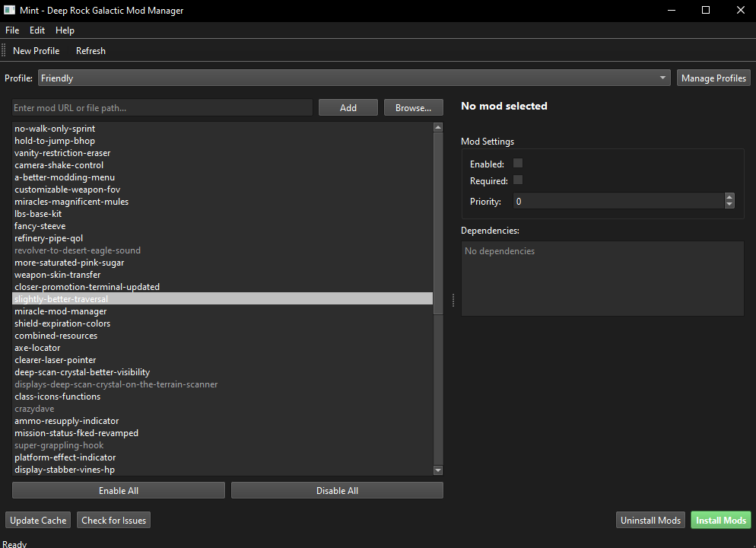
Task: Select miracle-mod-manager mod
Action: (222, 311)
